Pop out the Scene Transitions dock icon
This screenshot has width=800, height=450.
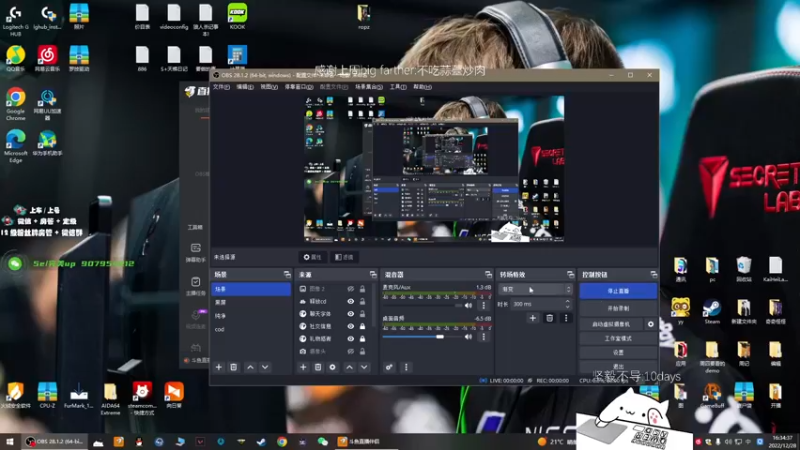coord(570,274)
